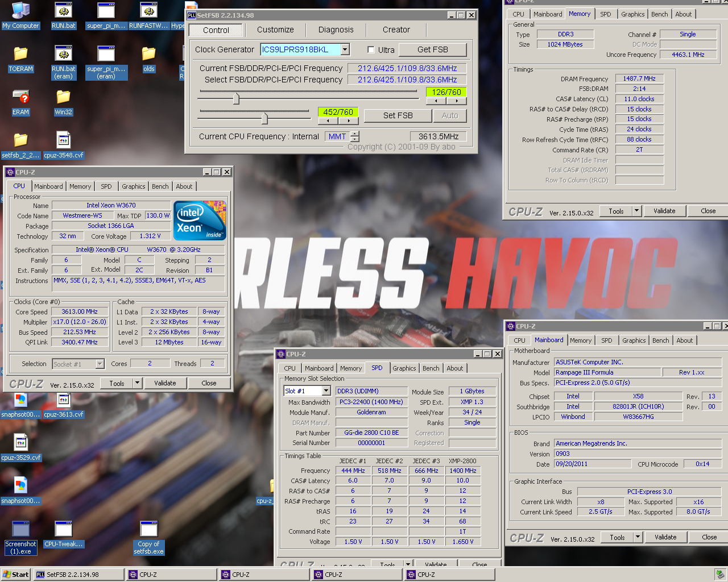Expand Tools arrow in Memory CPU-Z window
Viewport: 728px width, 582px height.
pos(636,211)
